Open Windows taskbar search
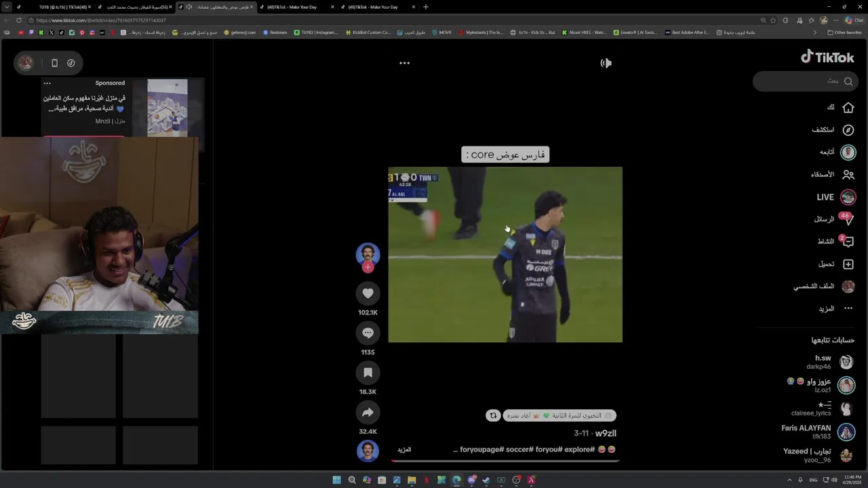This screenshot has width=868, height=488. [x=352, y=480]
